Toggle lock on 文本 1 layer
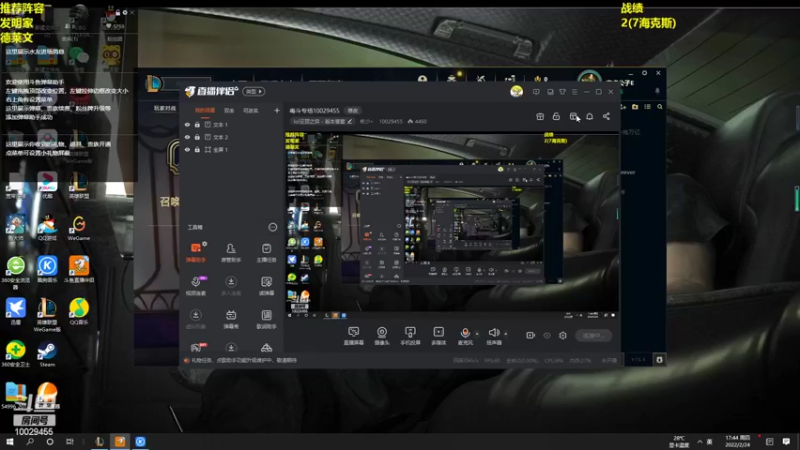The image size is (800, 450). [197, 124]
